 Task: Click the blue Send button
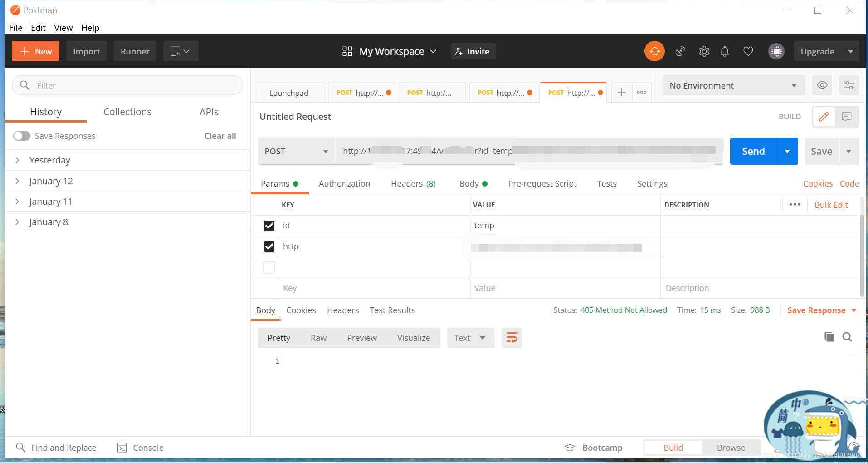tap(753, 151)
